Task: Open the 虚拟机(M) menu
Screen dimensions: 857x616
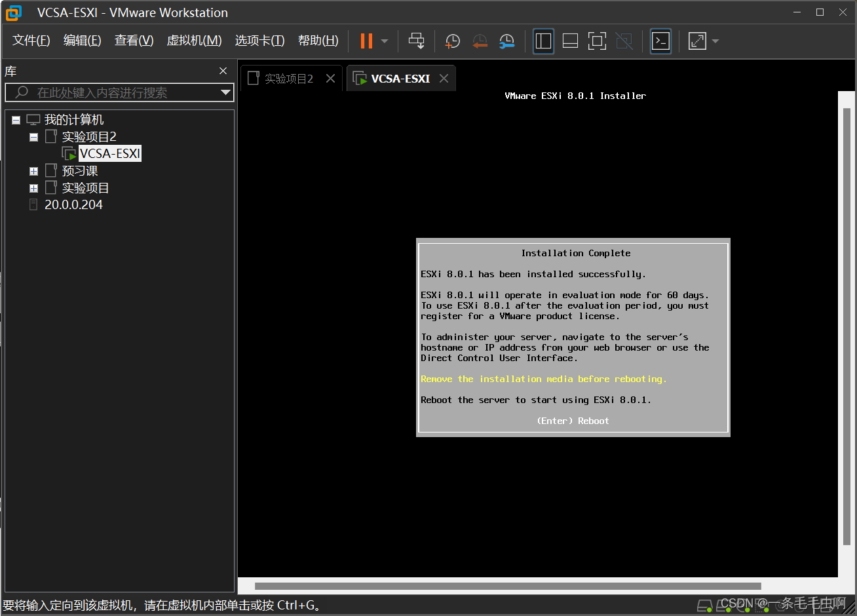Action: tap(194, 41)
